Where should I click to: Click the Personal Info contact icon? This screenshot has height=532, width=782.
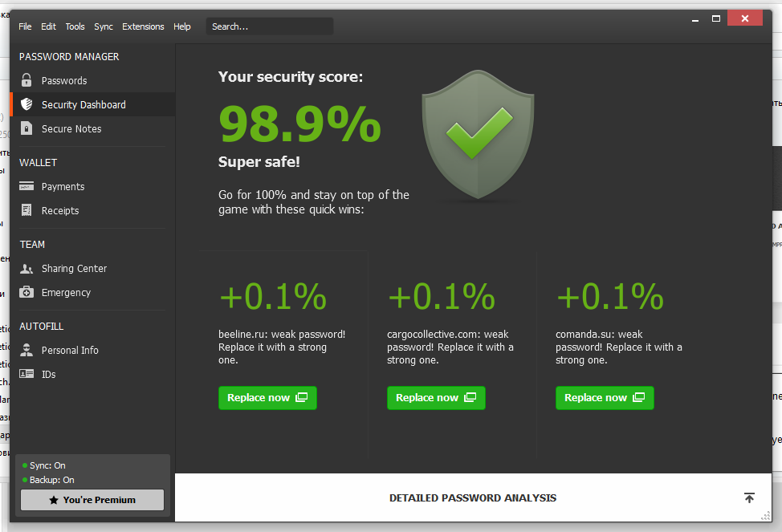[27, 350]
